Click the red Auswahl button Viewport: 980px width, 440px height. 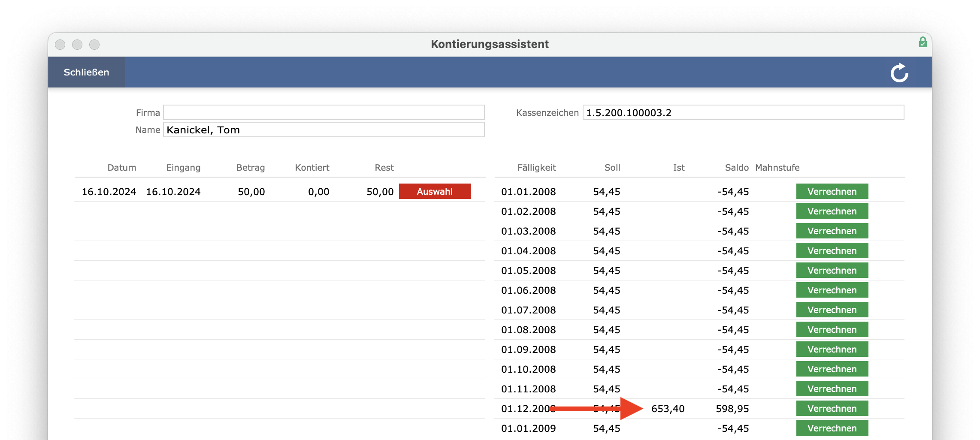(435, 191)
